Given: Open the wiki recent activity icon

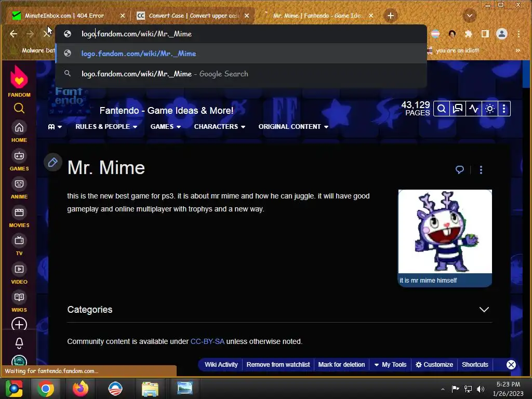Looking at the screenshot, I should pos(474,109).
